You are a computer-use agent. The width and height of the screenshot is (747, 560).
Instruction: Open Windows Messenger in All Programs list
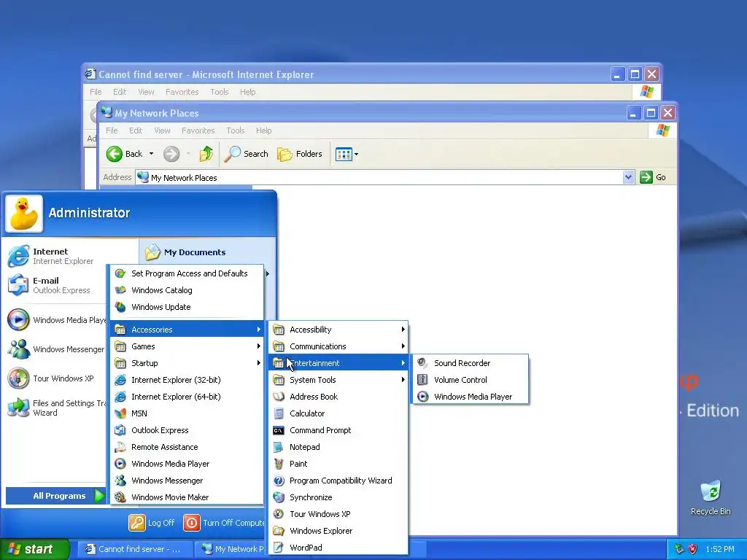[x=187, y=481]
